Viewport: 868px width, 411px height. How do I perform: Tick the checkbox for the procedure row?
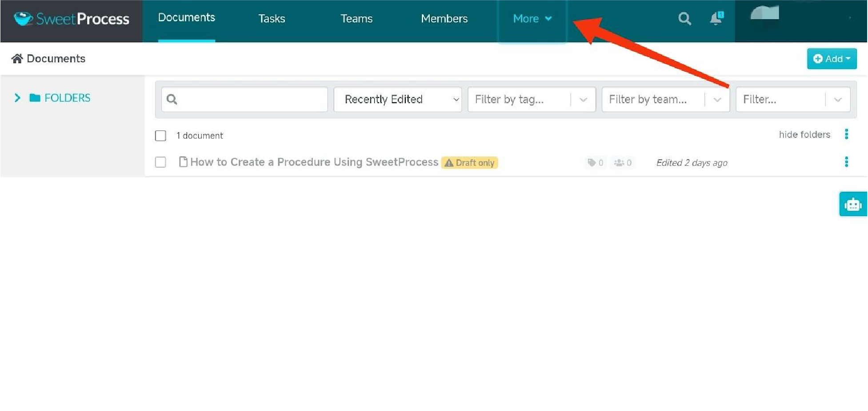160,162
